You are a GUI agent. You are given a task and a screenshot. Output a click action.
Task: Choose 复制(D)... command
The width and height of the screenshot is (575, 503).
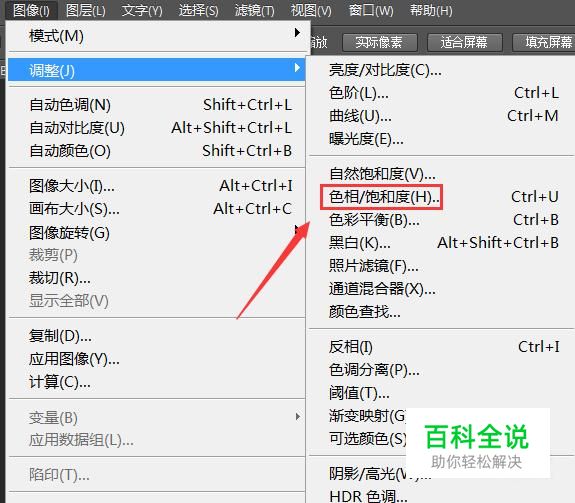point(157,335)
